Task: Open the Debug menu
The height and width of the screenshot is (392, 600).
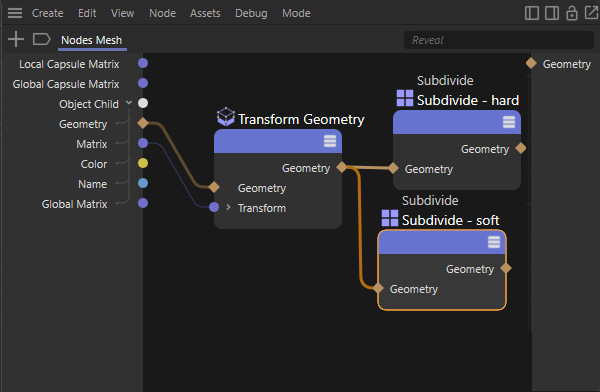Action: click(251, 13)
